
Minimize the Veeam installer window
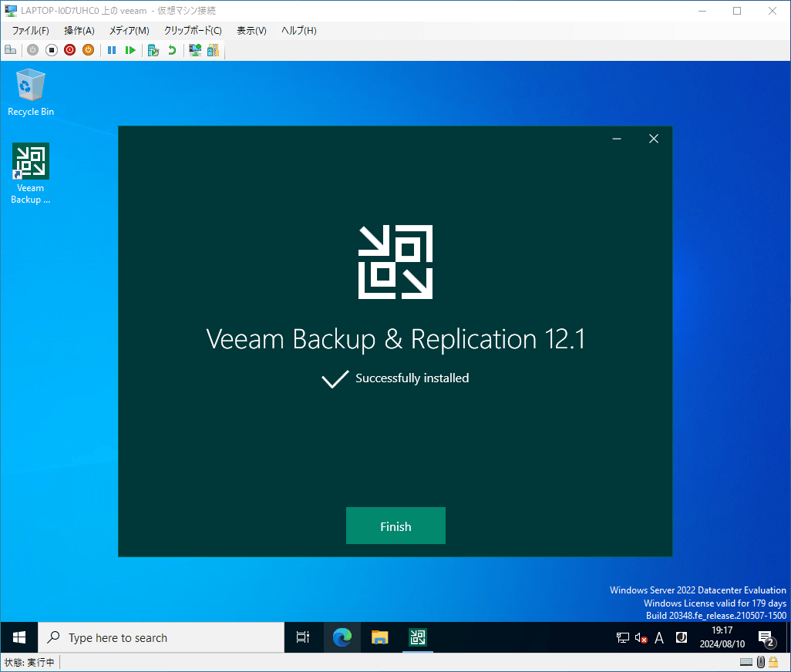(617, 139)
